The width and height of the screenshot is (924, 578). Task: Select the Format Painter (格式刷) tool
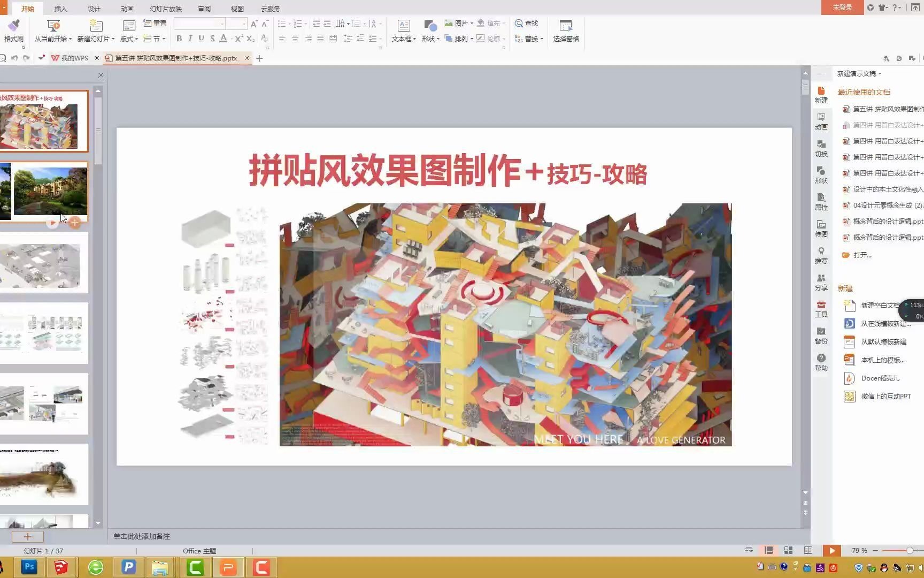point(13,31)
